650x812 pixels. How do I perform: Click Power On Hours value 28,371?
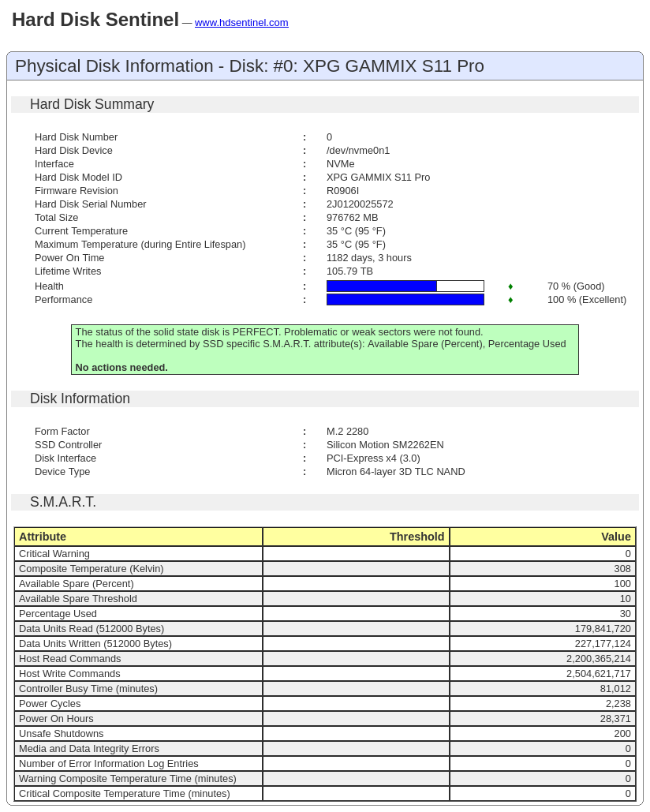[x=615, y=719]
